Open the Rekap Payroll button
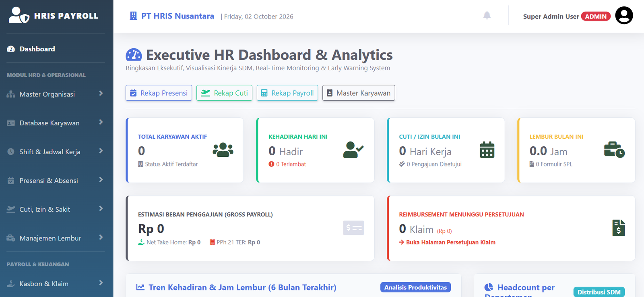Viewport: 644px width, 297px height. tap(287, 93)
